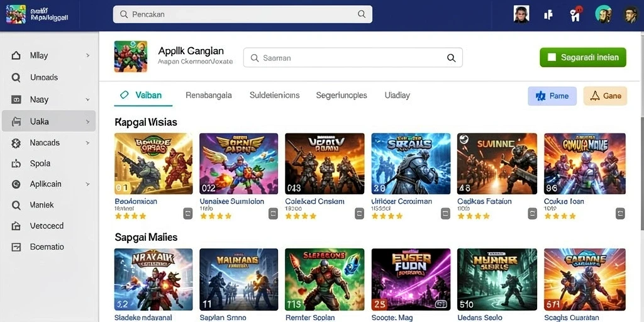Expand the Mllay sidebar chevron
This screenshot has width=644, height=322.
[87, 55]
